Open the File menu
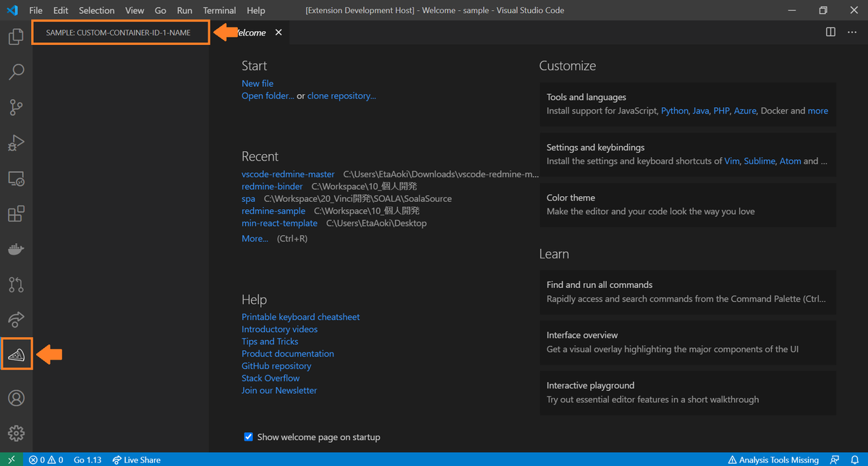The height and width of the screenshot is (466, 868). 36,10
